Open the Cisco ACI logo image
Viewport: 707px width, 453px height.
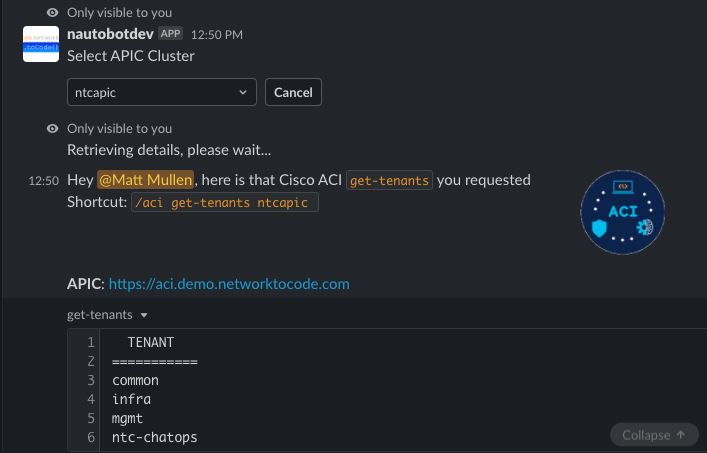point(622,212)
